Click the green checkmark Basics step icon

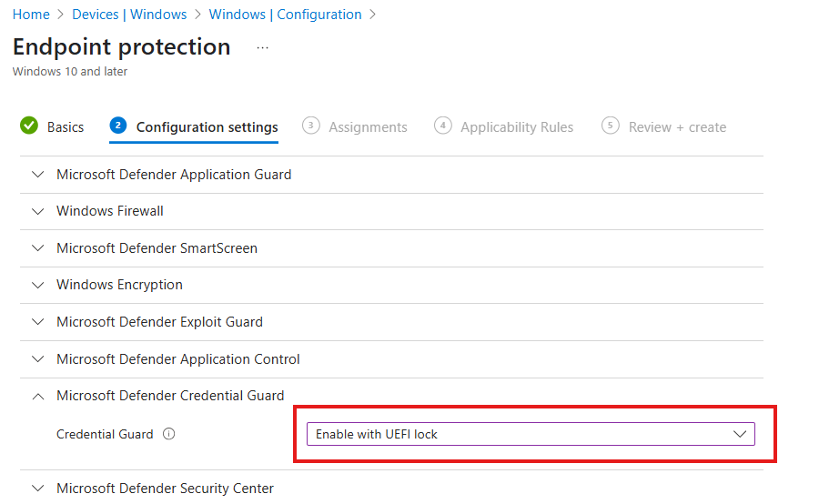[x=29, y=126]
